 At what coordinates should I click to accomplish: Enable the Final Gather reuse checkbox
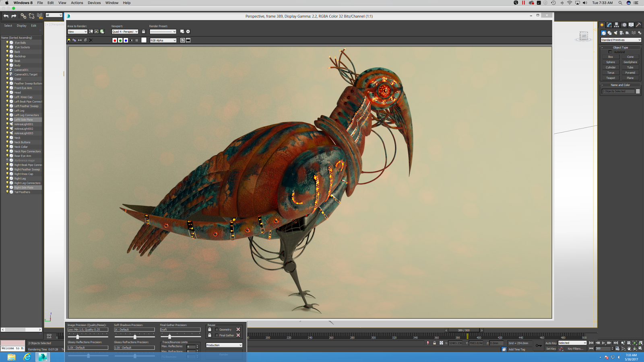coord(217,335)
